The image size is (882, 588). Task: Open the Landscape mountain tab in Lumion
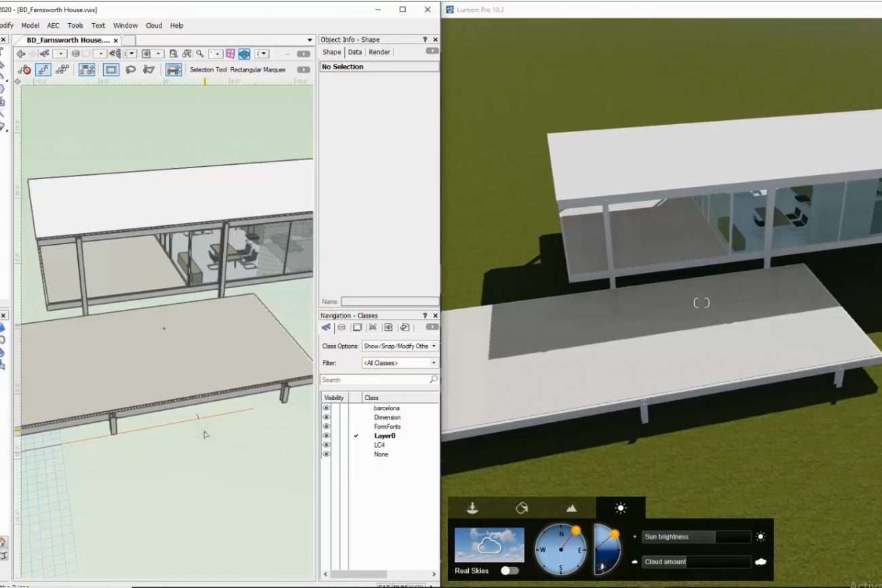(571, 508)
